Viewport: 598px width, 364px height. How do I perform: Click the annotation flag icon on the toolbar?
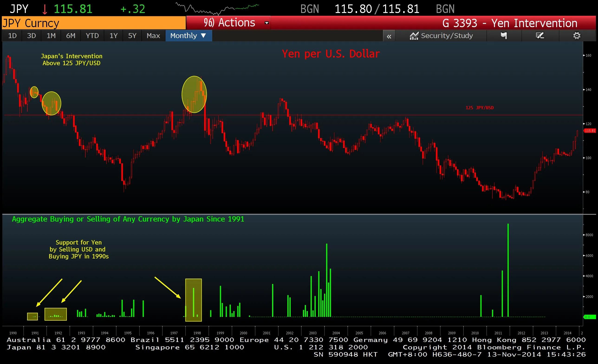pyautogui.click(x=504, y=35)
